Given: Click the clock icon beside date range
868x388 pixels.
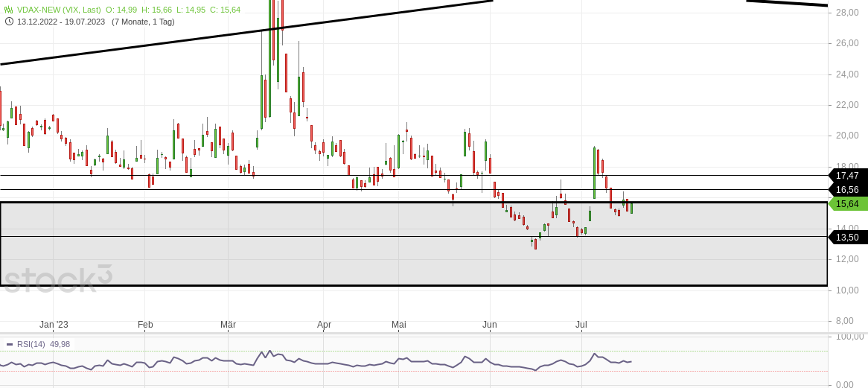Looking at the screenshot, I should 9,22.
